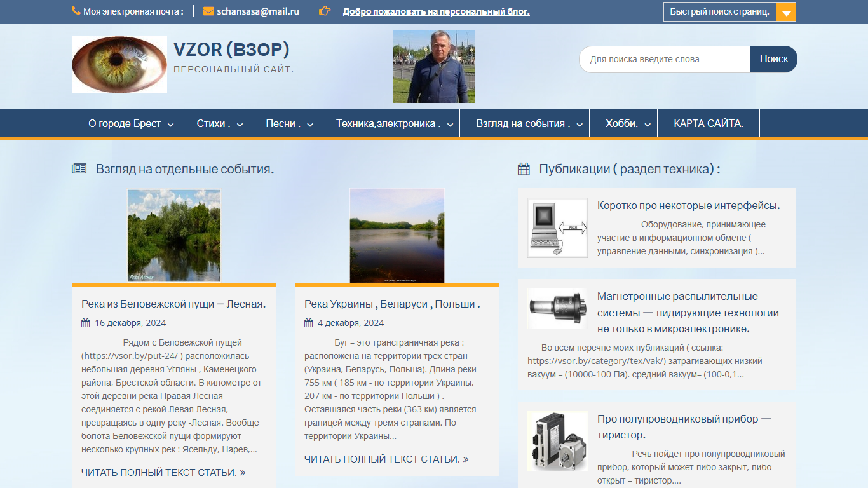Open the orange quick page search dropdown arrow
868x488 pixels.
click(786, 12)
